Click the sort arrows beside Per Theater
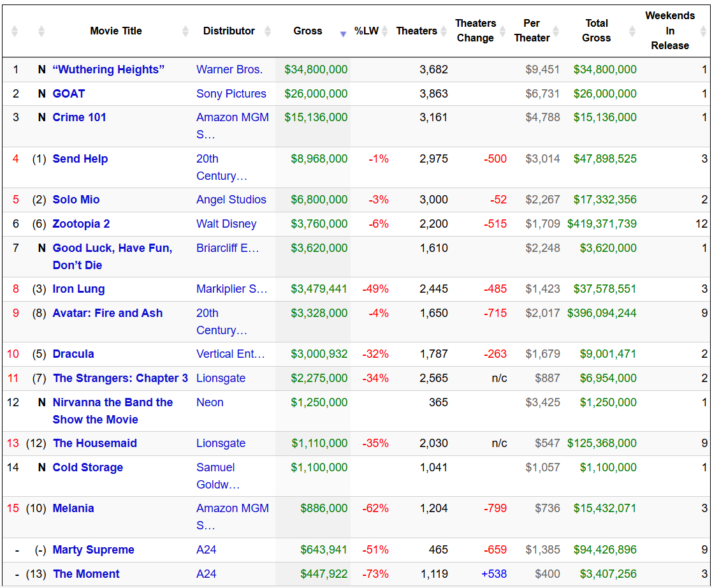 click(556, 31)
